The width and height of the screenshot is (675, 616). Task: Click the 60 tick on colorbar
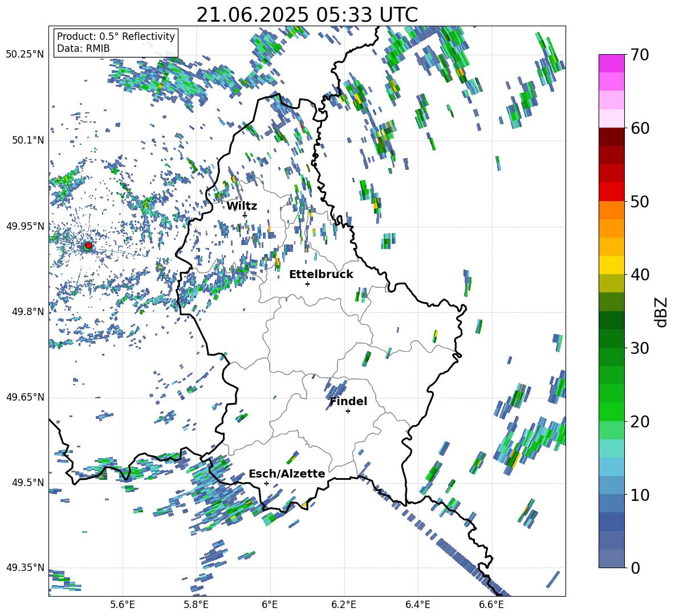point(640,128)
